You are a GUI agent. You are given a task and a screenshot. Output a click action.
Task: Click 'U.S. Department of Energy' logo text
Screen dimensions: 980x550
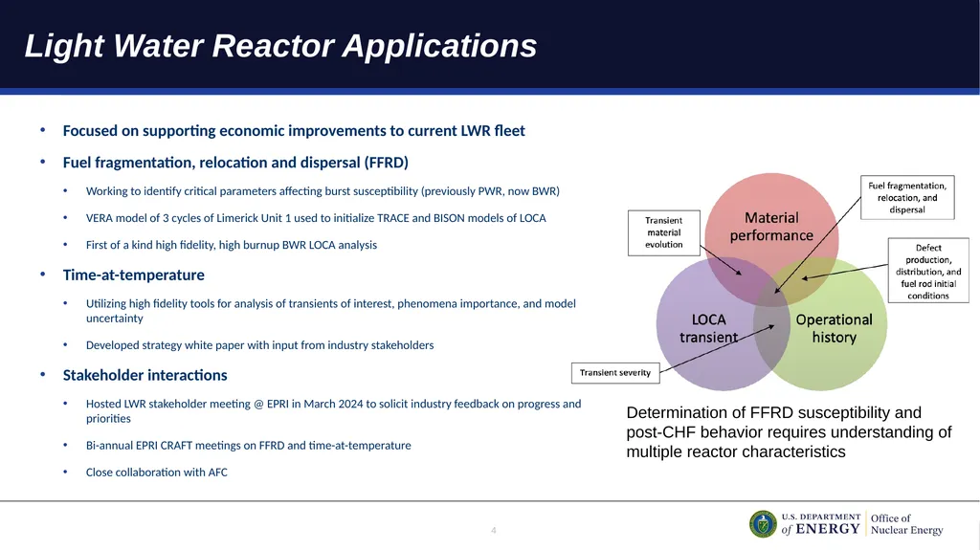pyautogui.click(x=820, y=524)
